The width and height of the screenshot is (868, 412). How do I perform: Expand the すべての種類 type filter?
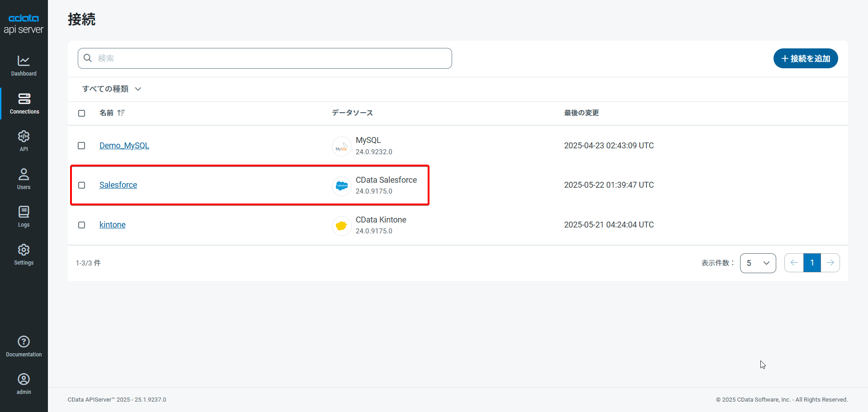click(x=112, y=89)
